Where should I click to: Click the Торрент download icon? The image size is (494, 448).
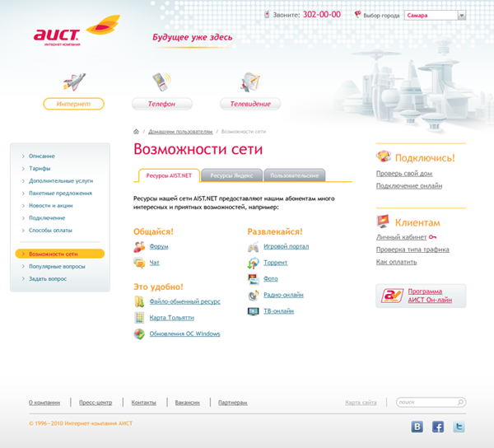coord(254,263)
